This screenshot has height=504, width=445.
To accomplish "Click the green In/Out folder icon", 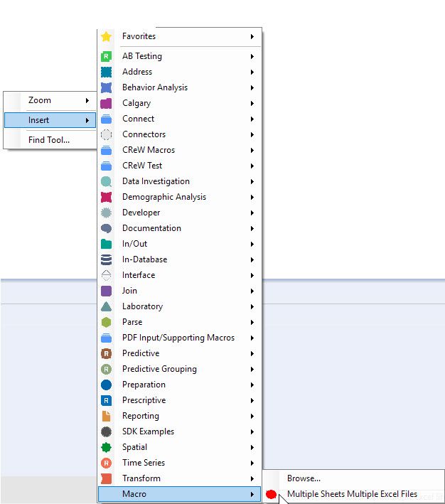I will click(106, 244).
